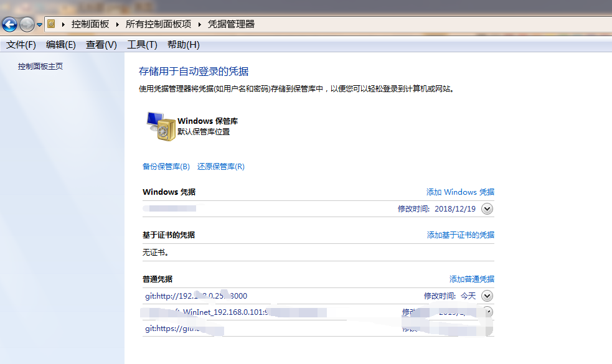The height and width of the screenshot is (364, 612).
Task: Open the 工具(T) menu
Action: (142, 45)
